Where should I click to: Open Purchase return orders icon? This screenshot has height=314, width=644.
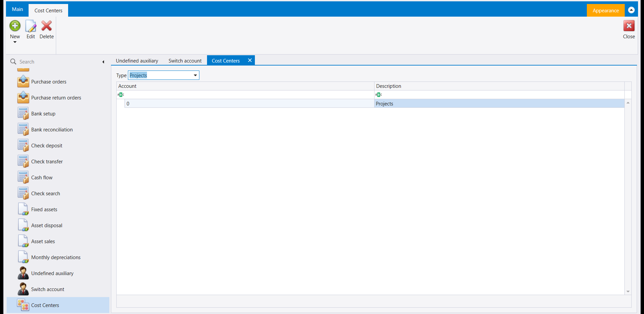coord(23,97)
